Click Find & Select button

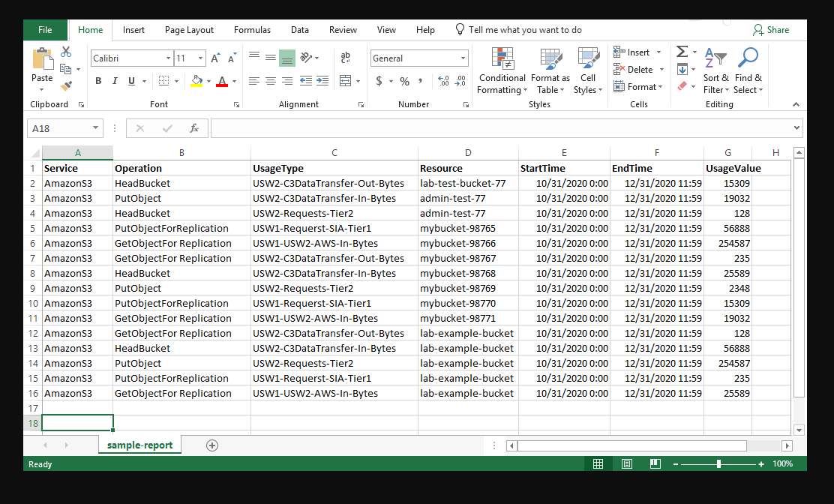(748, 70)
